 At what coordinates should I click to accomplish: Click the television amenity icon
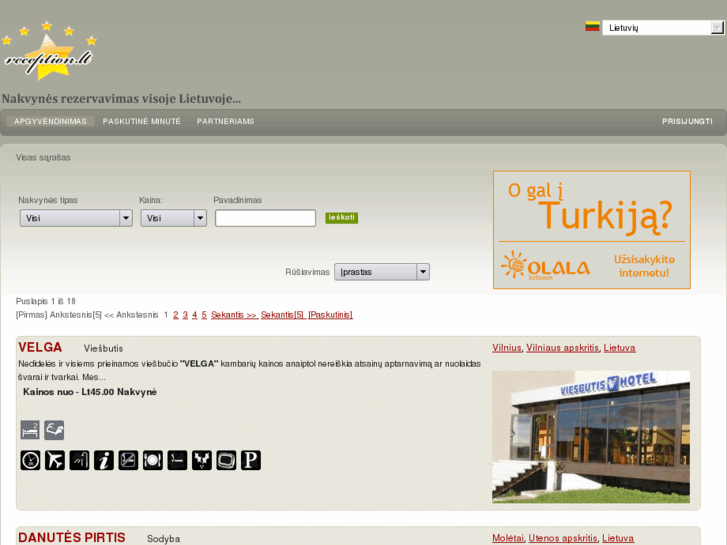pyautogui.click(x=226, y=460)
